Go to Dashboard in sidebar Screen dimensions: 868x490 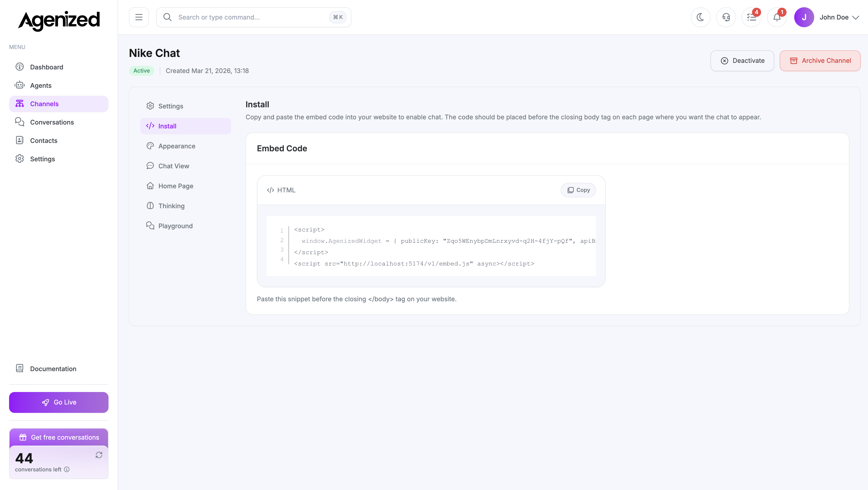point(59,67)
